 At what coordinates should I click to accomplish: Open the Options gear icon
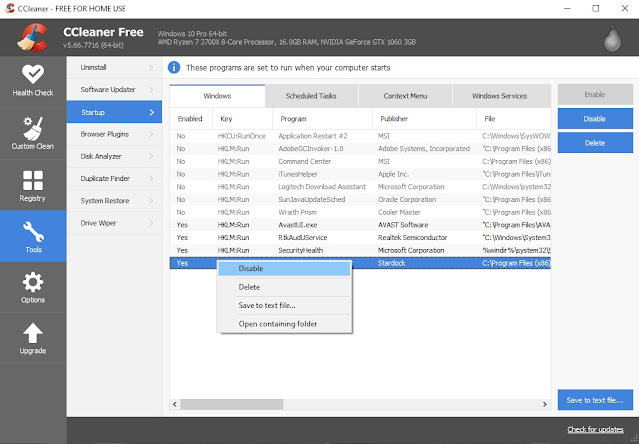pos(33,282)
